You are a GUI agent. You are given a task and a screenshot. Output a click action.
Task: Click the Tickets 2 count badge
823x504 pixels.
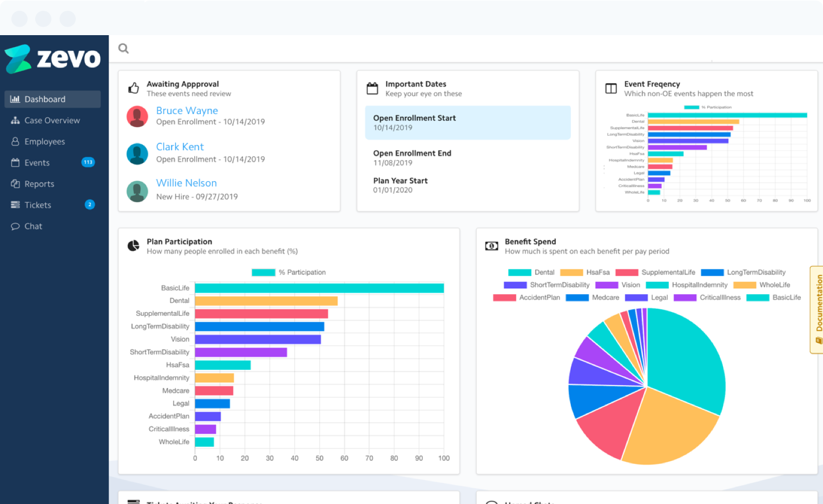pos(90,204)
